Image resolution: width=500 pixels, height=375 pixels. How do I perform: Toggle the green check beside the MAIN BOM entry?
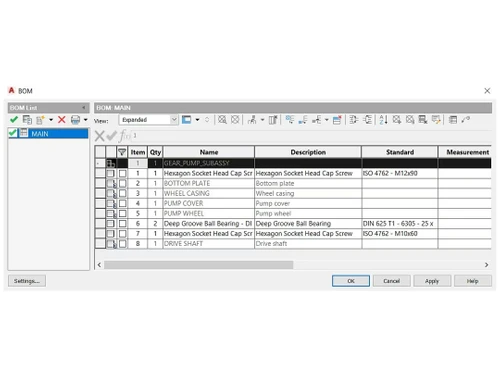13,133
